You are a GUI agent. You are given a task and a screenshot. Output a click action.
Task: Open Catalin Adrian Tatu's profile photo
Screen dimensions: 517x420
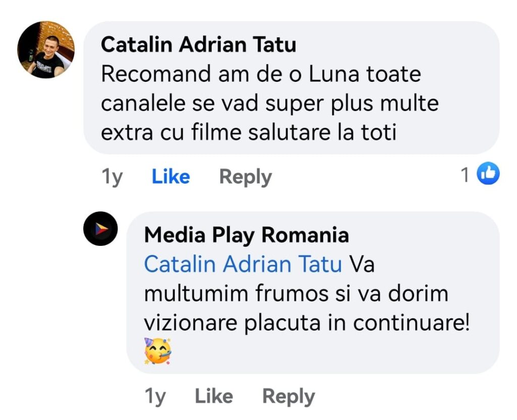(x=46, y=49)
